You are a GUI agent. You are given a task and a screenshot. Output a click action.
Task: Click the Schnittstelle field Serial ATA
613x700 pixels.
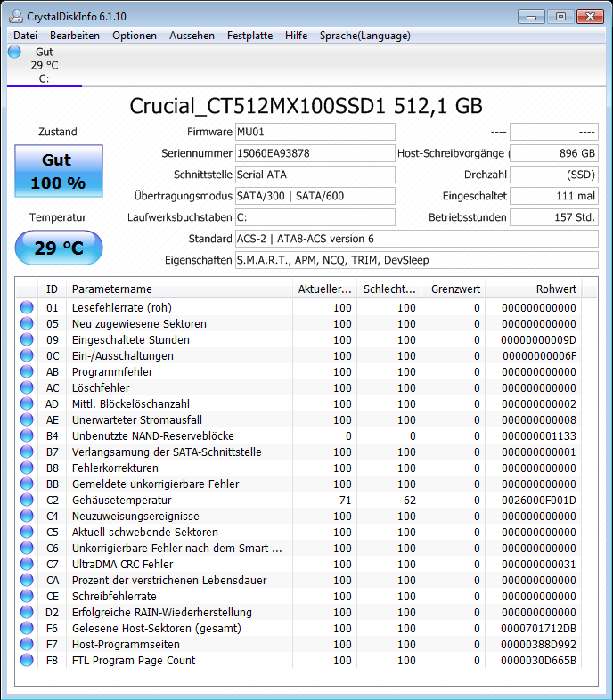coord(315,175)
